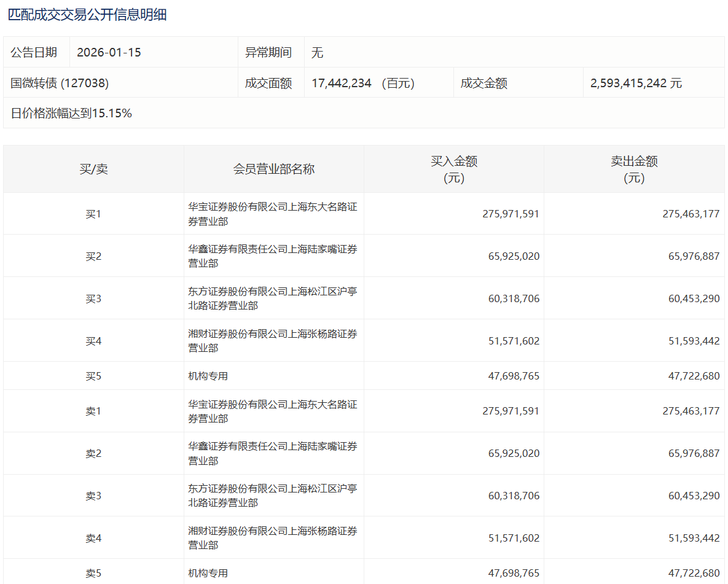
Task: Open 东方证券 branch in the 买3 row
Action: (x=272, y=298)
